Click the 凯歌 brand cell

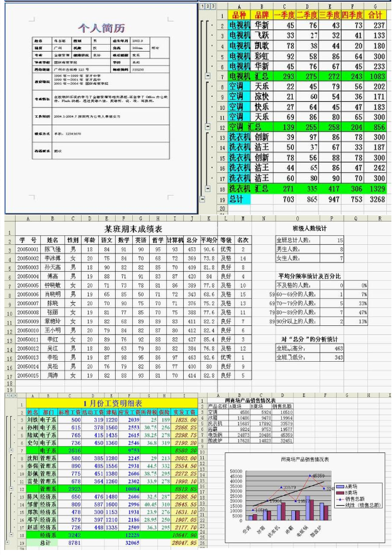262,46
